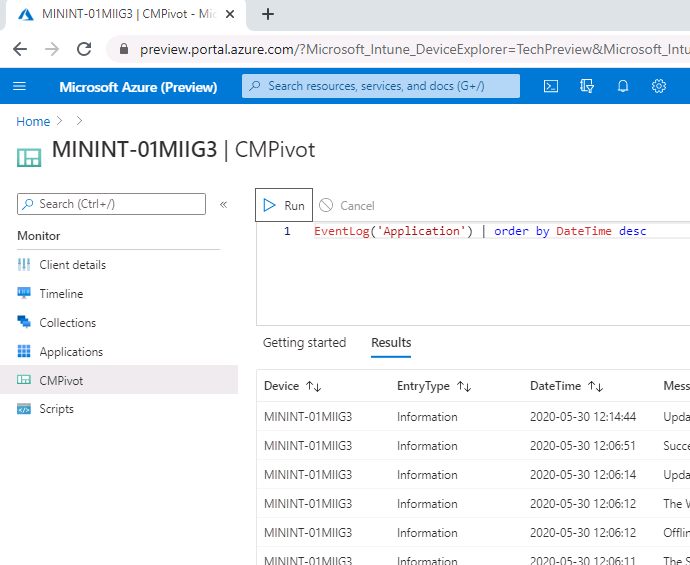Click the Microsoft Azure (Preview) title

click(x=138, y=87)
